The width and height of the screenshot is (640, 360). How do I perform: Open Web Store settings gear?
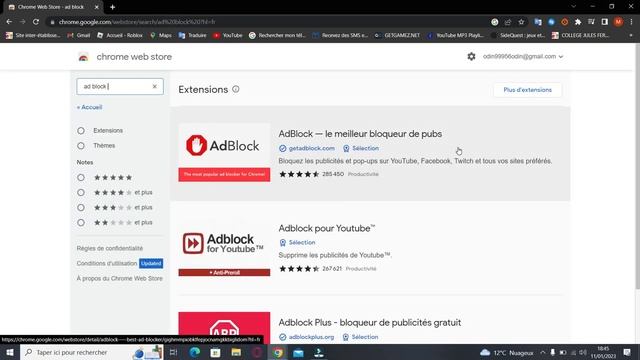(471, 56)
